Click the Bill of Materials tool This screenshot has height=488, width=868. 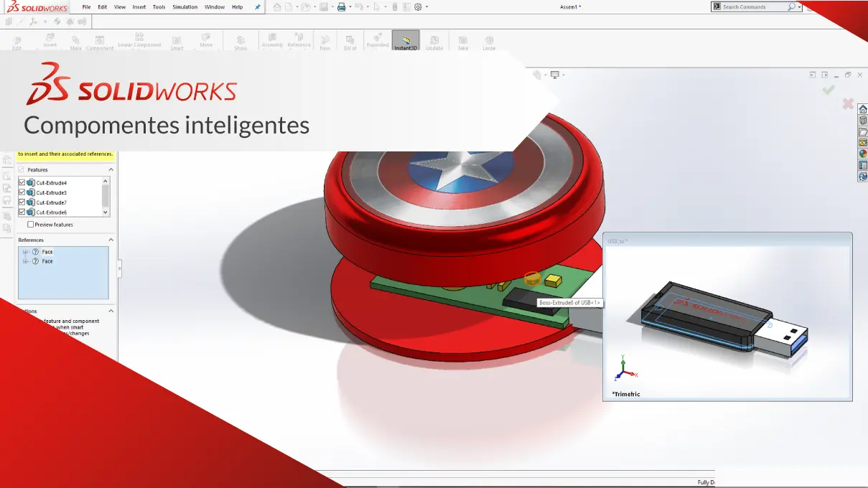(350, 42)
